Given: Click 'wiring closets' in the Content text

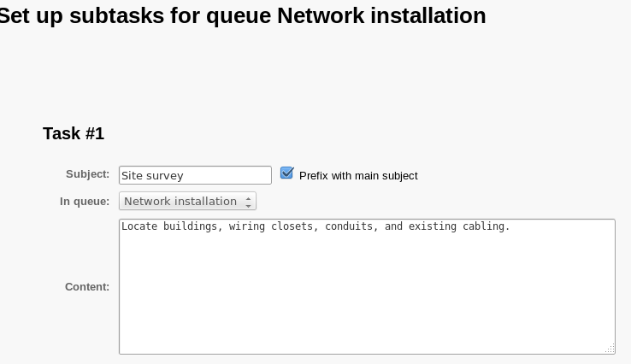Looking at the screenshot, I should (x=271, y=226).
